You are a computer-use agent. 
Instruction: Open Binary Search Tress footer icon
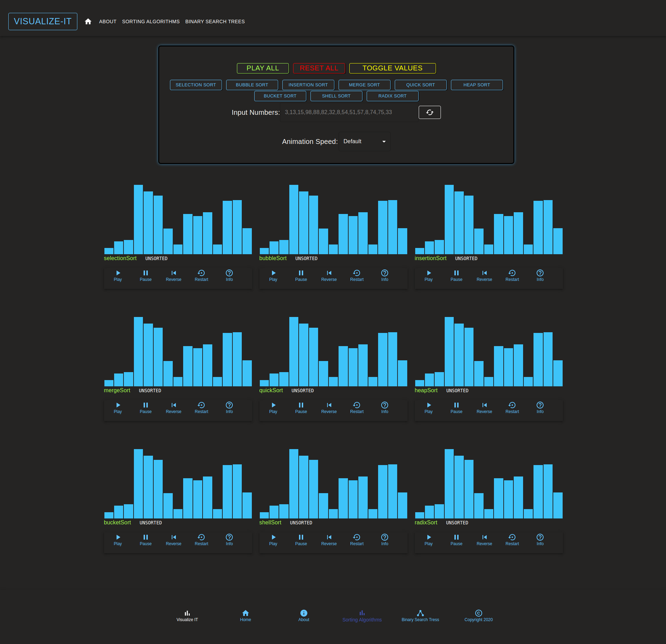[420, 616]
